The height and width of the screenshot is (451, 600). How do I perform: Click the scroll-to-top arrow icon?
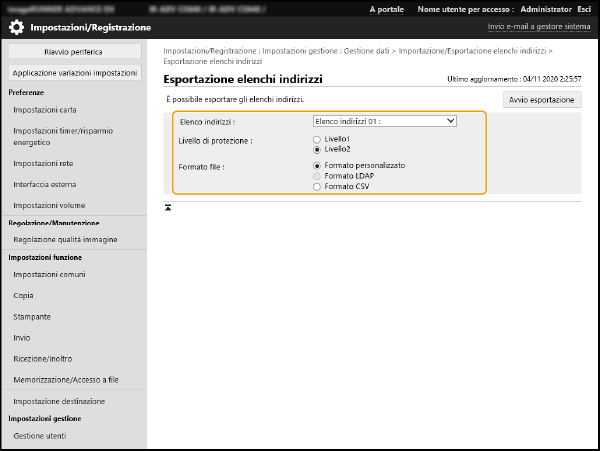[x=168, y=207]
